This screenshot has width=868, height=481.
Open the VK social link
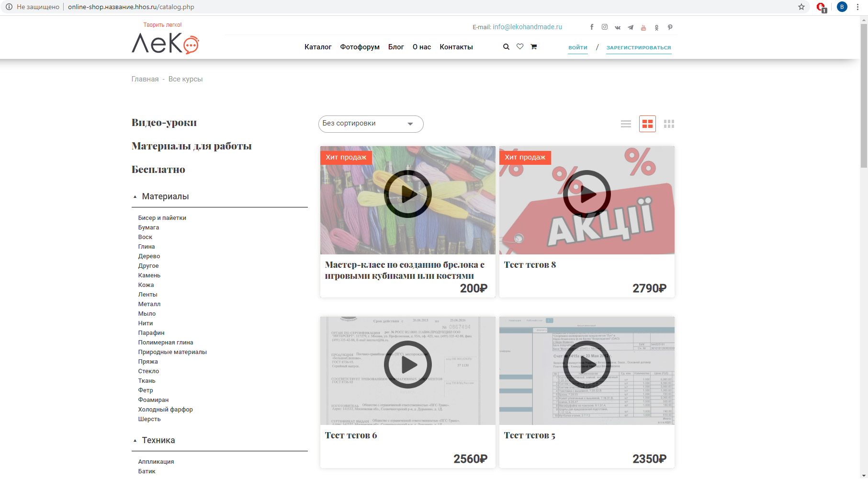(618, 27)
